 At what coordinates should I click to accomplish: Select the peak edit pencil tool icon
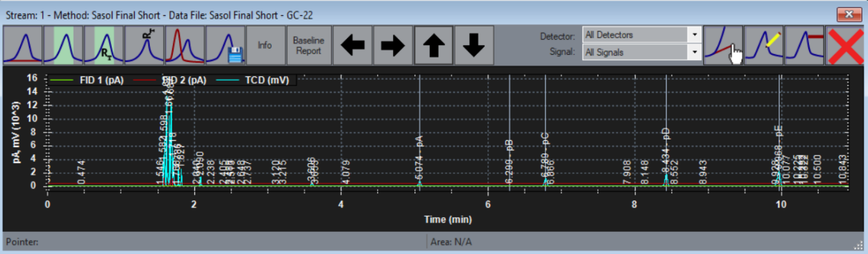[x=764, y=46]
